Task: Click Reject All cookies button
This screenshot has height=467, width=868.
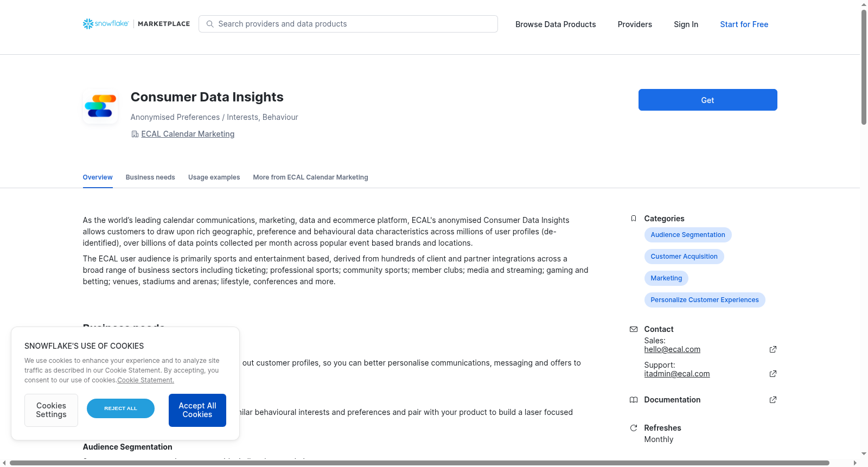Action: pyautogui.click(x=120, y=408)
